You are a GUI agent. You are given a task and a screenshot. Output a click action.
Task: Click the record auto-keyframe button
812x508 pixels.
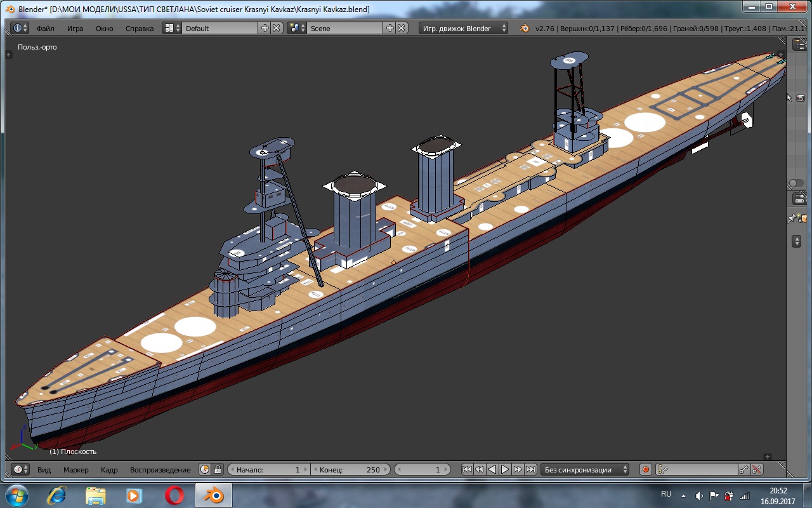(646, 470)
